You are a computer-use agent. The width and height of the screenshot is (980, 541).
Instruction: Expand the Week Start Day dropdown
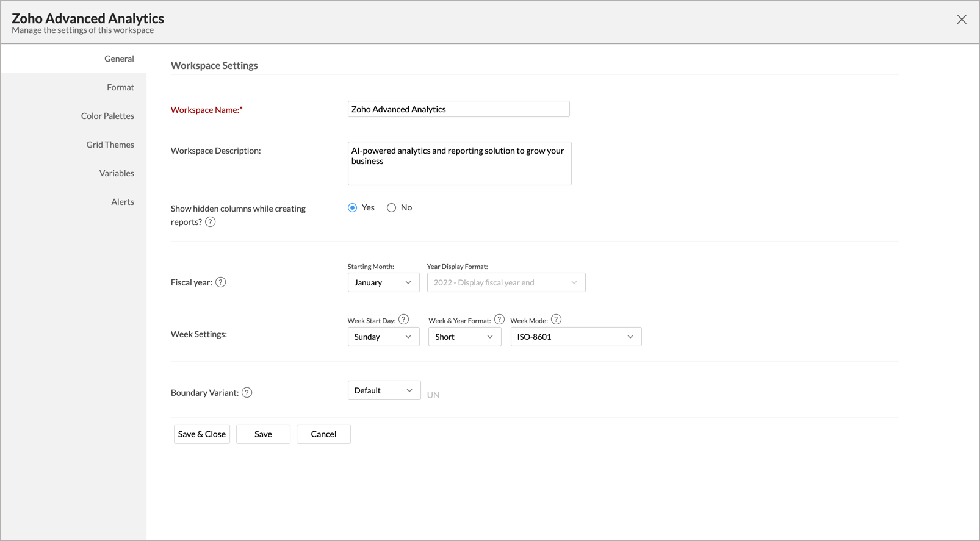pyautogui.click(x=383, y=337)
